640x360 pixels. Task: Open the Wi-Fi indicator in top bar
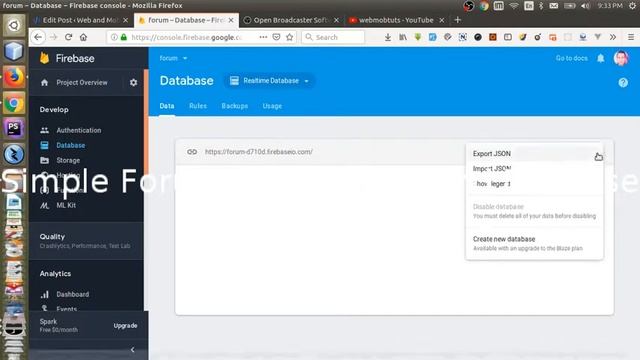click(x=514, y=6)
